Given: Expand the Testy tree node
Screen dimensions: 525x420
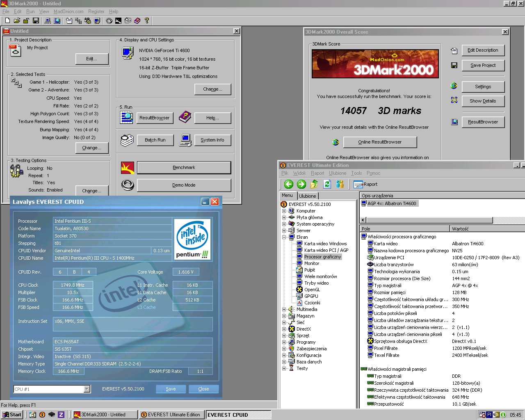Looking at the screenshot, I should point(284,368).
